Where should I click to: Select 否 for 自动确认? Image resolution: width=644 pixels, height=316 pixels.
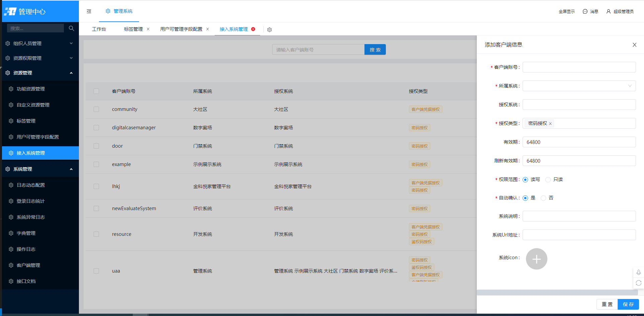[x=543, y=198]
